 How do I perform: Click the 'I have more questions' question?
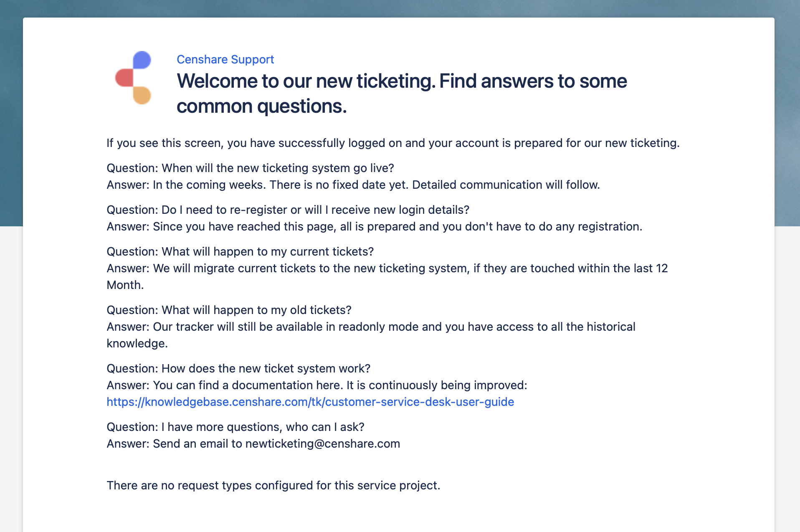(235, 427)
